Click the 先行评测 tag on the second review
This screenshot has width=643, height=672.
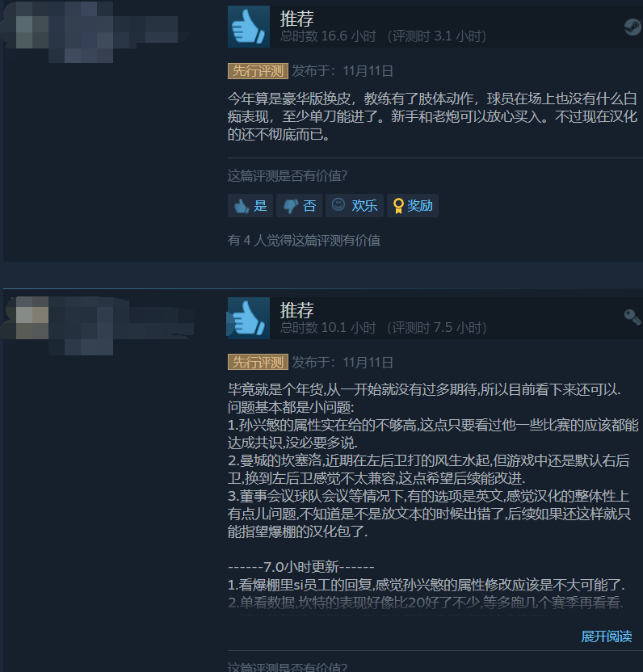point(258,362)
